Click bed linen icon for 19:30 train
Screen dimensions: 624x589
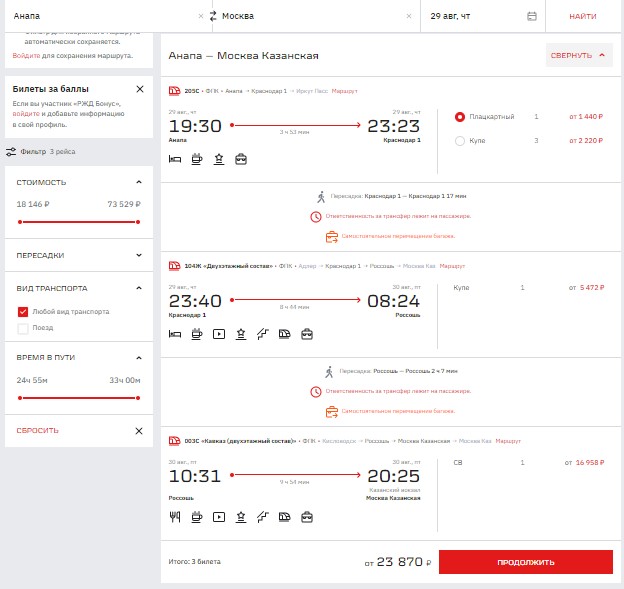[175, 159]
